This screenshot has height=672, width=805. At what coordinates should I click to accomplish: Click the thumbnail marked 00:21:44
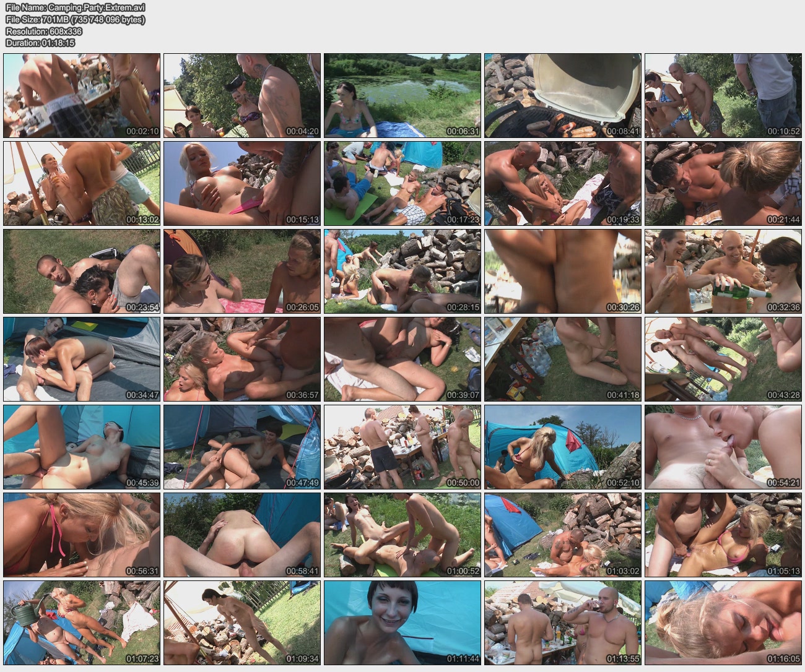click(723, 183)
